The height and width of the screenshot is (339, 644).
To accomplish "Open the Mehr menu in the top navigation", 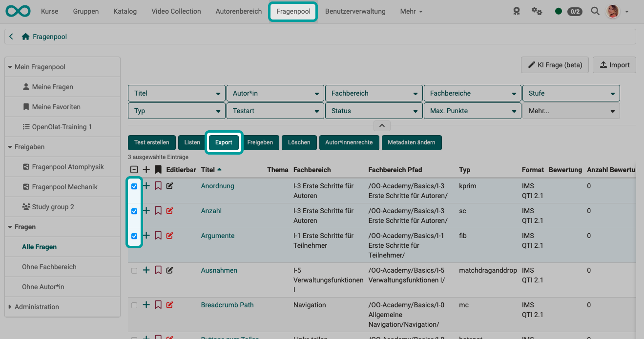I will tap(411, 11).
